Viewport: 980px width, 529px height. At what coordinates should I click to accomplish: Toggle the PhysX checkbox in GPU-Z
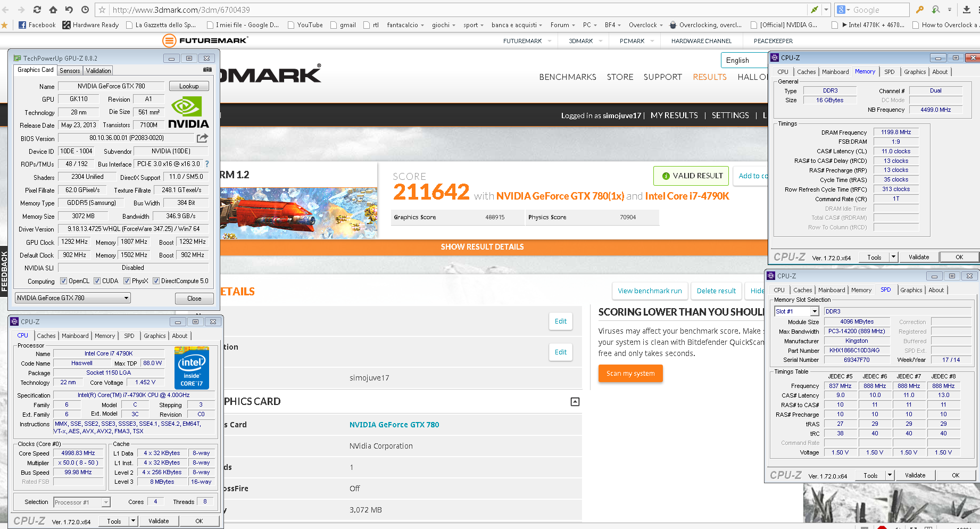(x=127, y=281)
